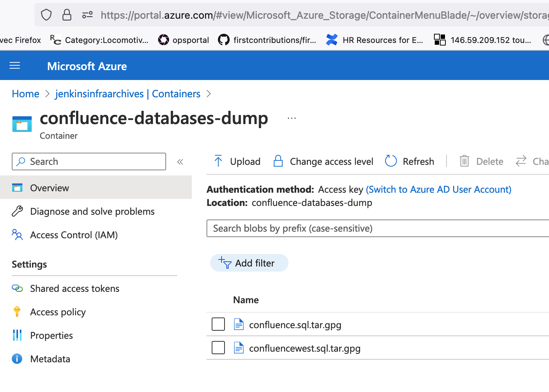Click the Diagnose and solve problems wrench icon
Image resolution: width=549 pixels, height=392 pixels.
tap(17, 211)
